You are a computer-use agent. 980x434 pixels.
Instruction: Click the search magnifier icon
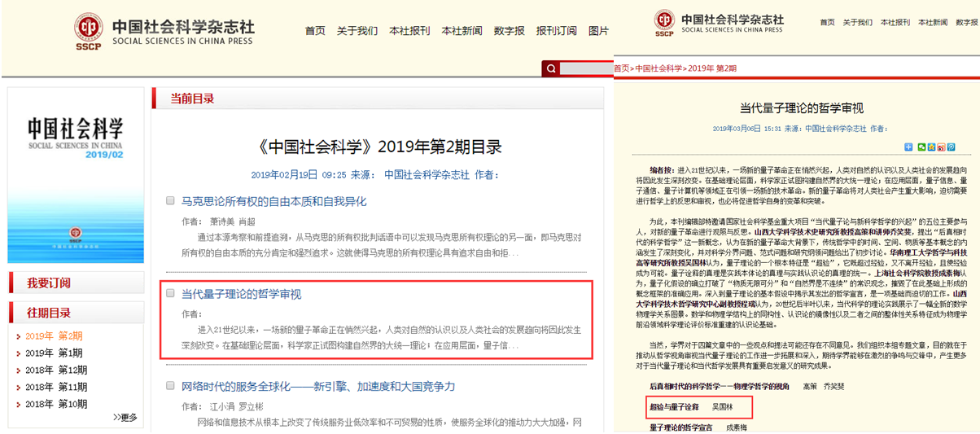pyautogui.click(x=552, y=69)
